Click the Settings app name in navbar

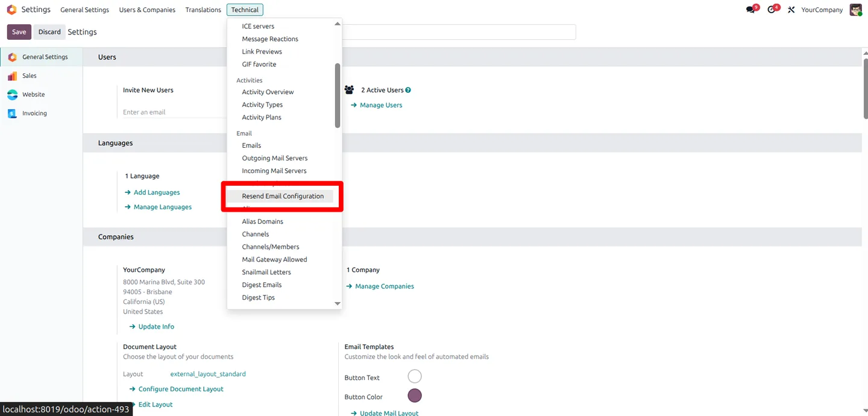tap(36, 10)
